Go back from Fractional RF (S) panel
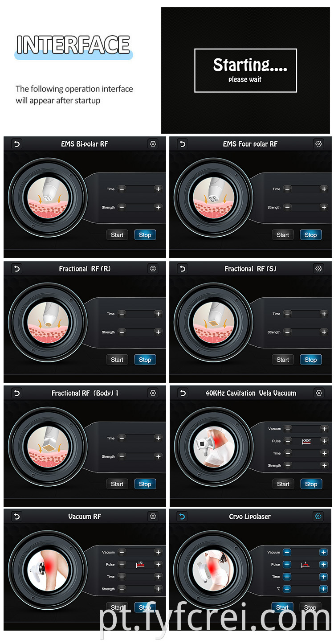Viewport: 334px width, 644px height. tap(182, 269)
